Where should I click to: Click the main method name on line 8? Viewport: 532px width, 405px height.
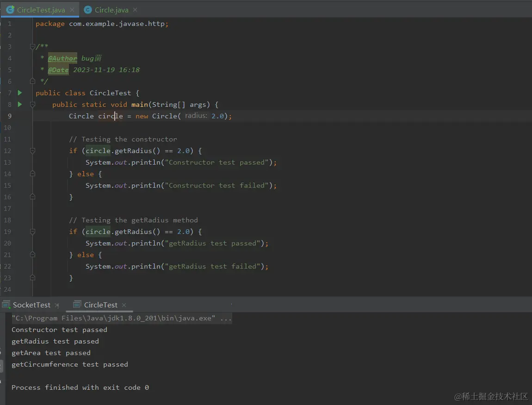pos(139,104)
